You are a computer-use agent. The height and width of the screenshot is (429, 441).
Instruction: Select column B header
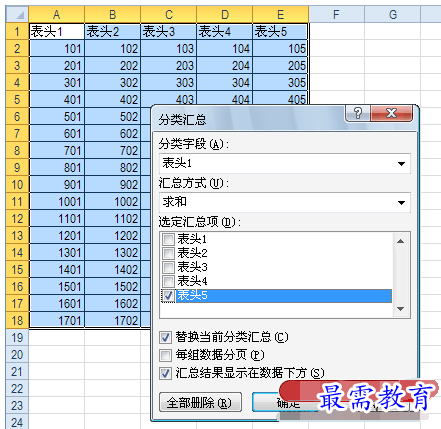pyautogui.click(x=113, y=15)
